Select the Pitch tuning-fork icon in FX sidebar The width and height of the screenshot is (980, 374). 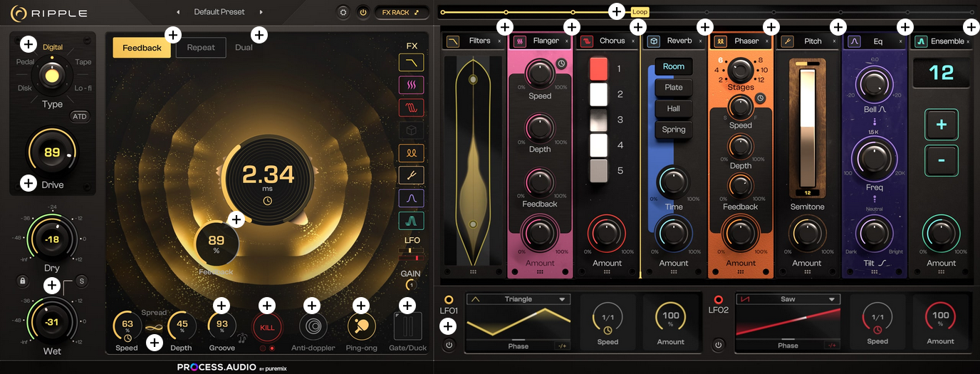[x=411, y=175]
